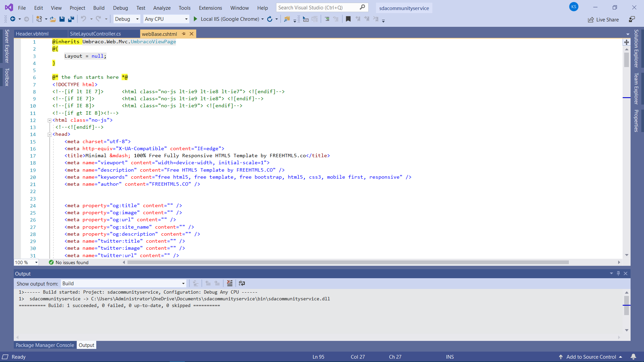Click the INS insert mode indicator
644x362 pixels.
450,357
